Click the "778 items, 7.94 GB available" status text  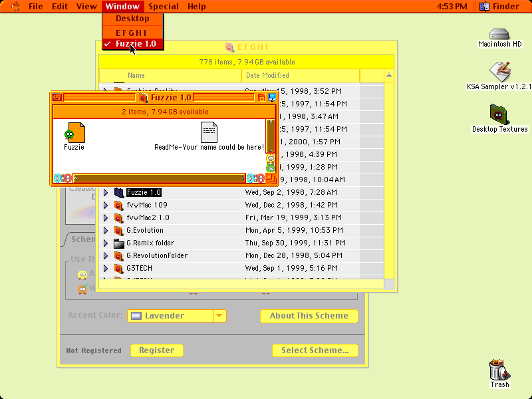tap(247, 62)
